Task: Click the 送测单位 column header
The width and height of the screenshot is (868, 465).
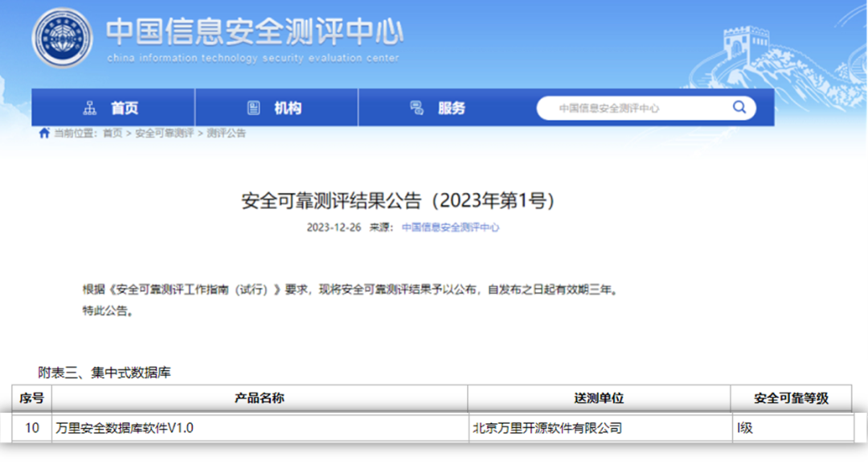Action: (x=599, y=398)
